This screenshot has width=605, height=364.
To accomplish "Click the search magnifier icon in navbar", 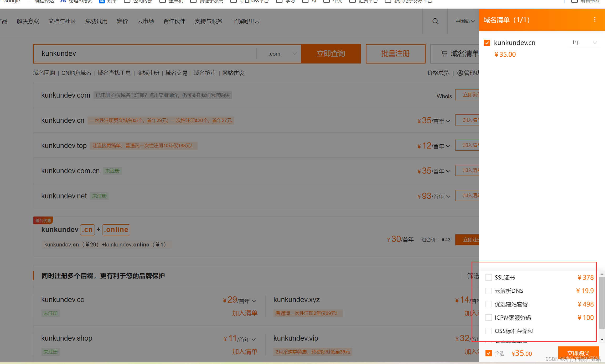I will [435, 21].
